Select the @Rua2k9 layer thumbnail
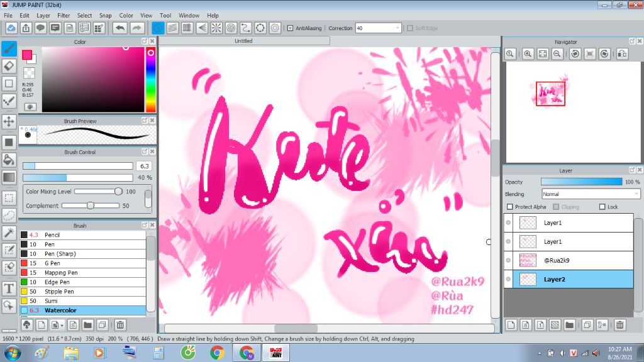 528,260
